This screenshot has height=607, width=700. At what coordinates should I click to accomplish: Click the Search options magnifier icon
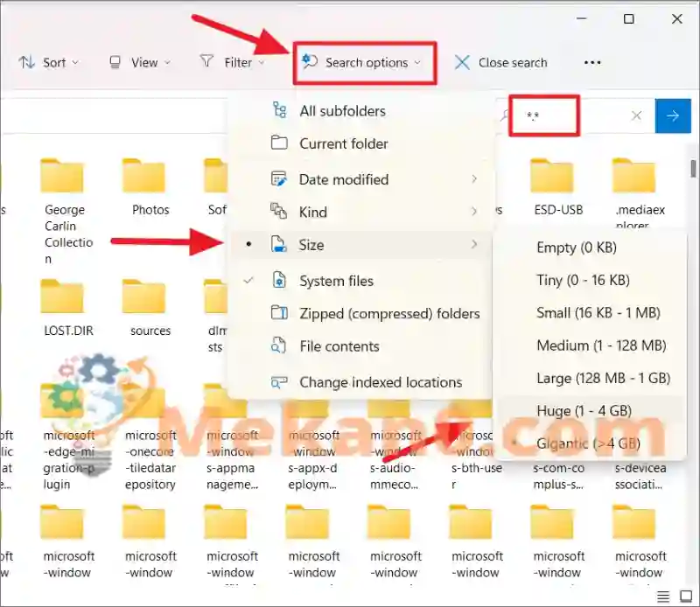click(310, 61)
